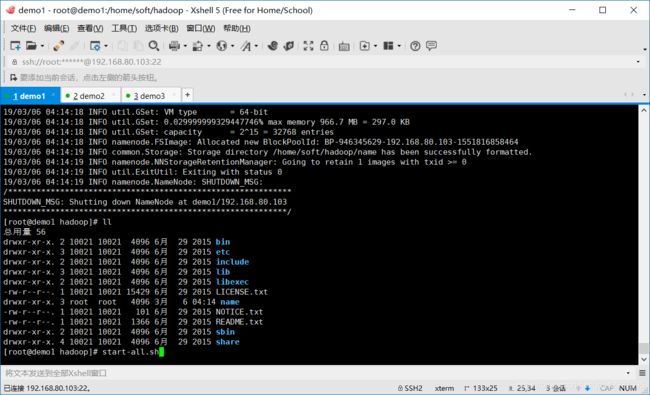Click the NUM indicator in status bar
This screenshot has width=650, height=395.
tap(628, 388)
